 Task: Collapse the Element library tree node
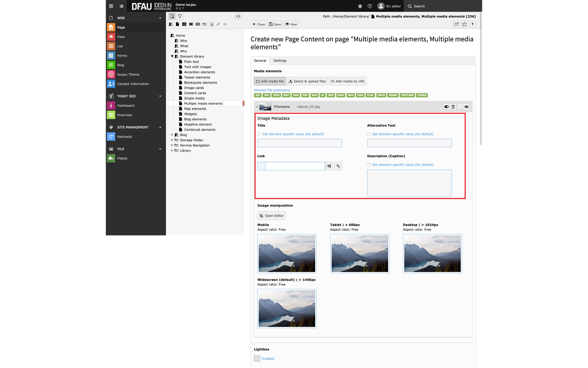tap(172, 56)
